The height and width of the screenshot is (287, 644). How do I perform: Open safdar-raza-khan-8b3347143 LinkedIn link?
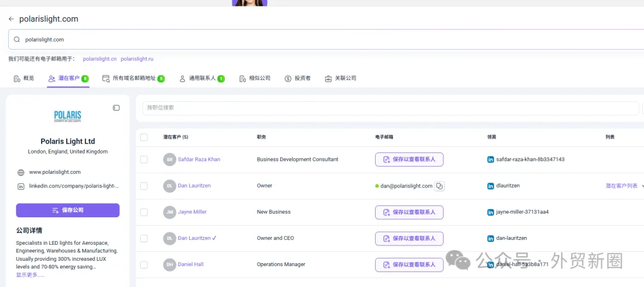[x=530, y=160]
